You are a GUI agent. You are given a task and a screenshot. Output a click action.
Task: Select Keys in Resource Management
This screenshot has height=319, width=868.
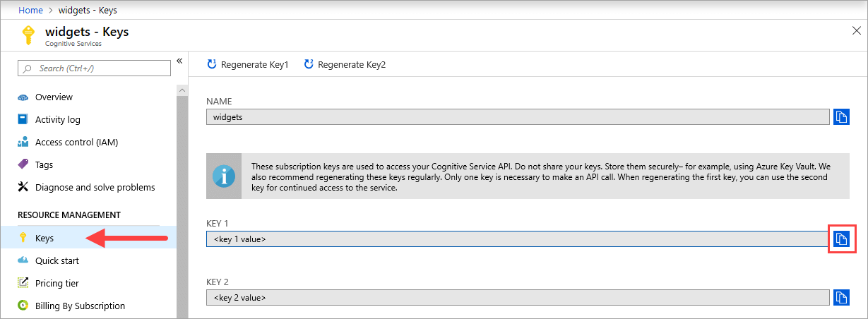click(44, 239)
